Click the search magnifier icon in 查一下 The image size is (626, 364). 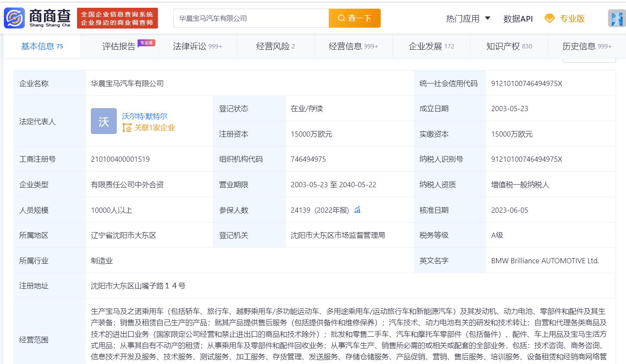pyautogui.click(x=341, y=18)
